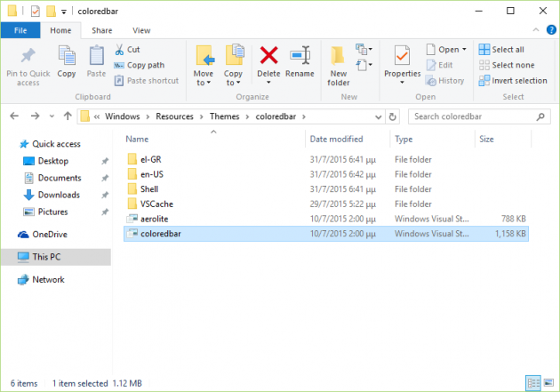Click History in the Open group
This screenshot has height=392, width=560.
[x=445, y=81]
